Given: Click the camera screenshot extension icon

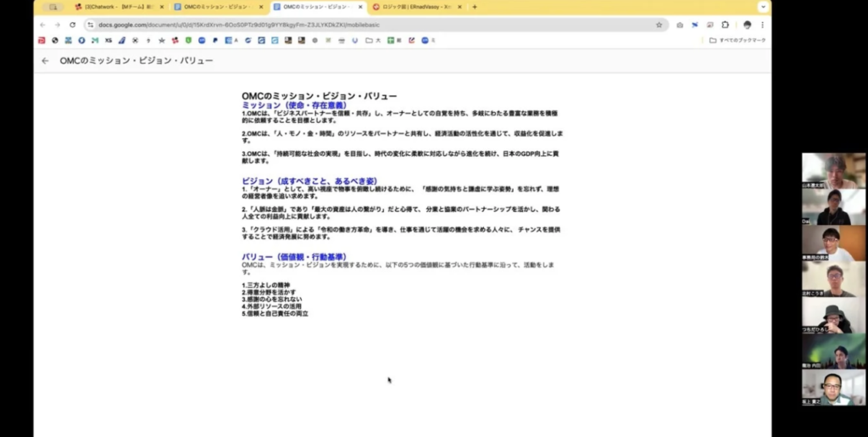Looking at the screenshot, I should point(680,25).
